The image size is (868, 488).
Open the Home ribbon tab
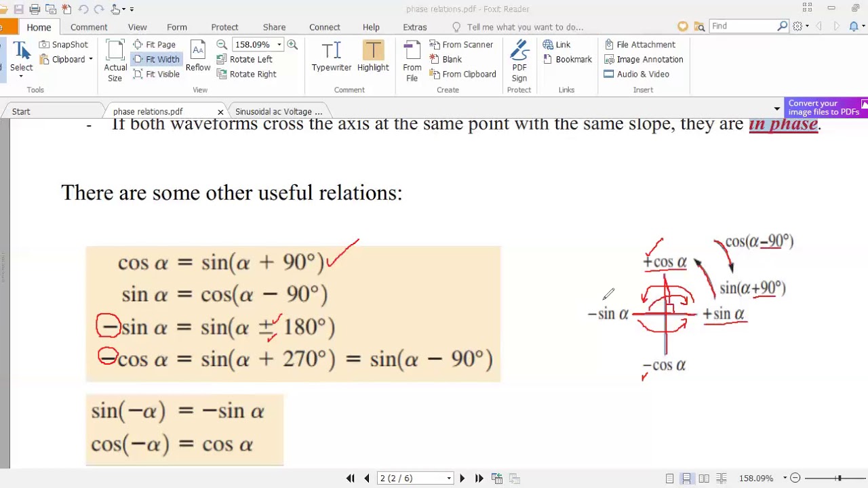coord(39,27)
